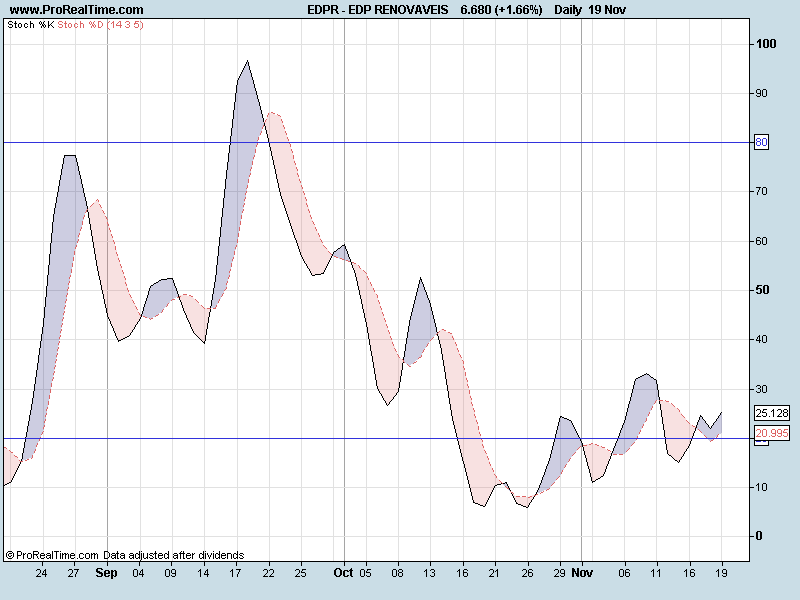Click the ProRealTime.com copyright notice
This screenshot has height=600, width=800.
click(125, 555)
